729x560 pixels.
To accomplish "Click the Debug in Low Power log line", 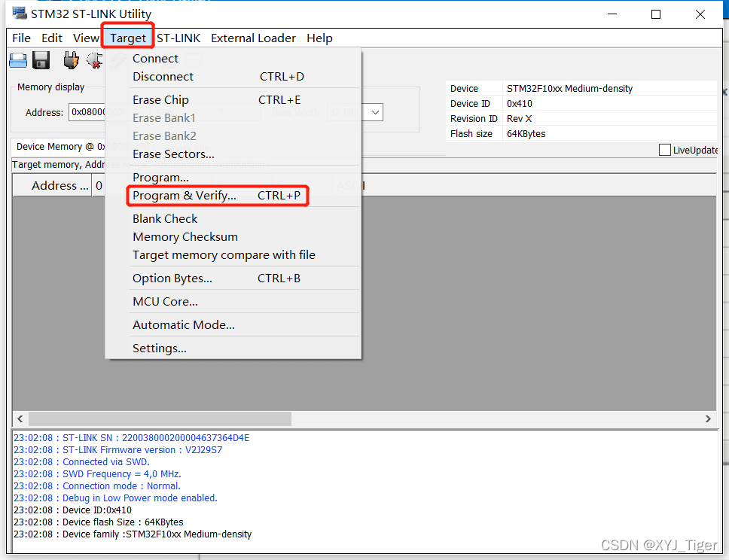I will pyautogui.click(x=116, y=498).
